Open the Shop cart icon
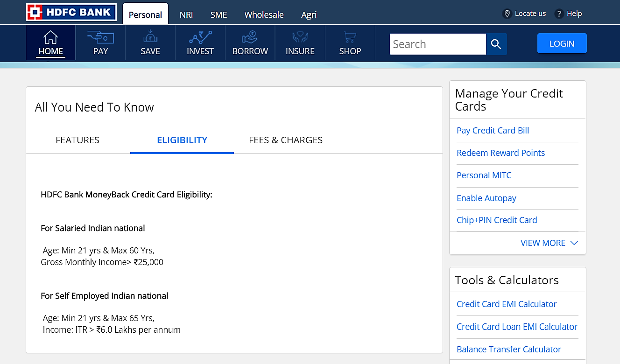The width and height of the screenshot is (620, 364). (x=350, y=37)
